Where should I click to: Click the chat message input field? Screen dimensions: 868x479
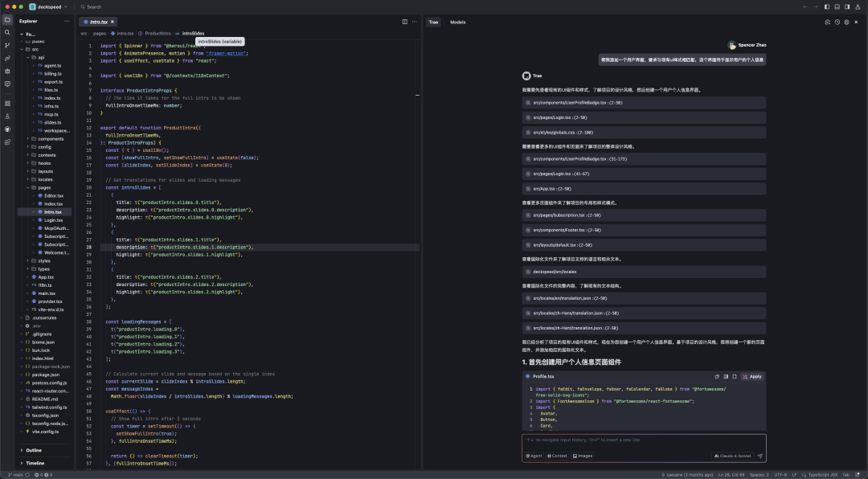(x=643, y=440)
